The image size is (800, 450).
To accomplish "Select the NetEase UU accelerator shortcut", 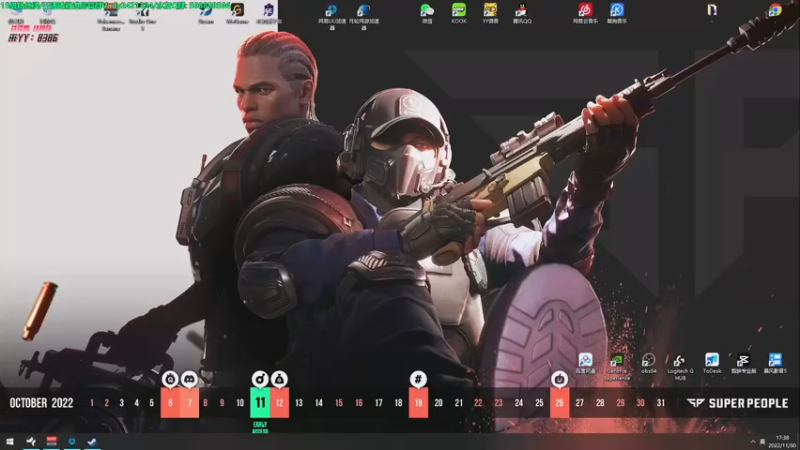I will pyautogui.click(x=332, y=16).
